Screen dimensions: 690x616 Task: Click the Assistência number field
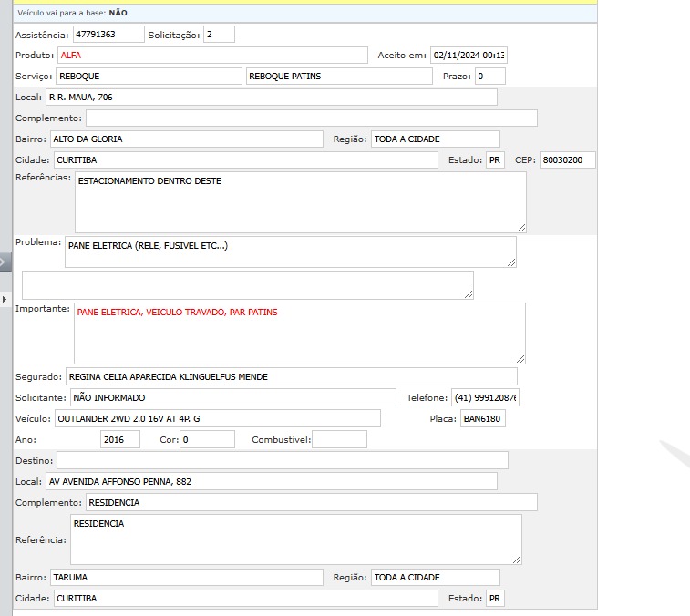point(108,34)
